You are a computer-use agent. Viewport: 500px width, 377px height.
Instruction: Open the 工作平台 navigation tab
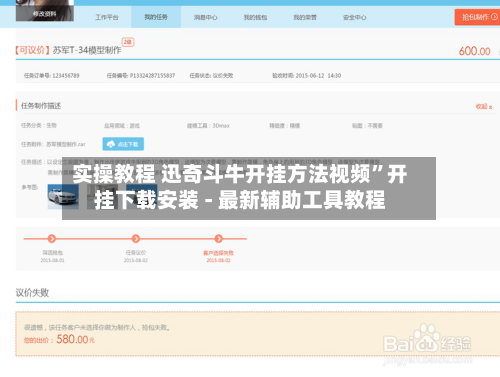tap(107, 17)
